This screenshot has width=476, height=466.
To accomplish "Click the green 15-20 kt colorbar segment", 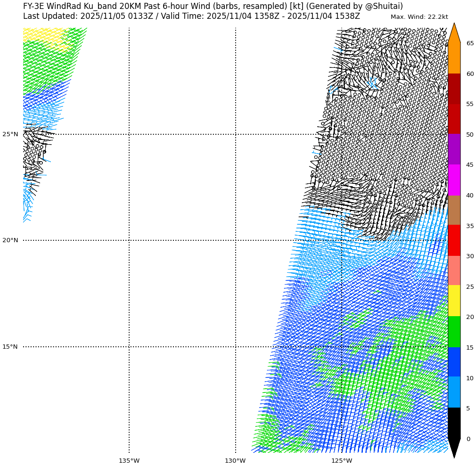I will point(454,332).
